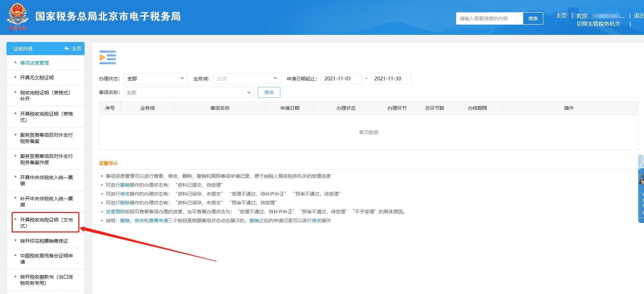Viewport: 644px width, 294px height.
Task: Open 转开印花税票销售凭证
Action: click(44, 241)
